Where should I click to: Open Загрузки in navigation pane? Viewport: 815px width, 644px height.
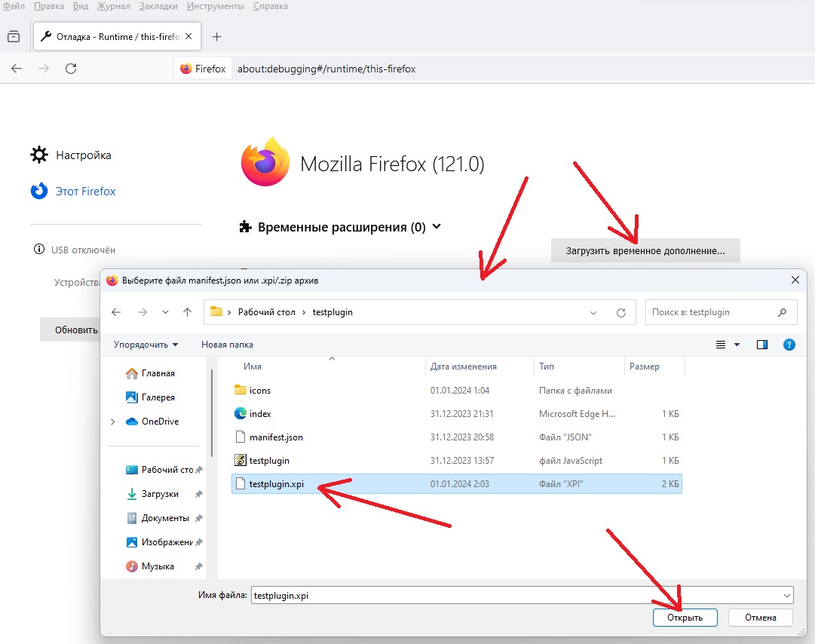[x=153, y=494]
